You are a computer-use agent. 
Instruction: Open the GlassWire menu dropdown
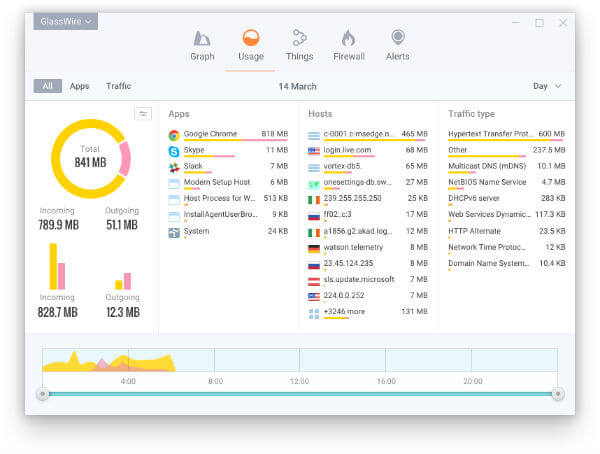(65, 21)
